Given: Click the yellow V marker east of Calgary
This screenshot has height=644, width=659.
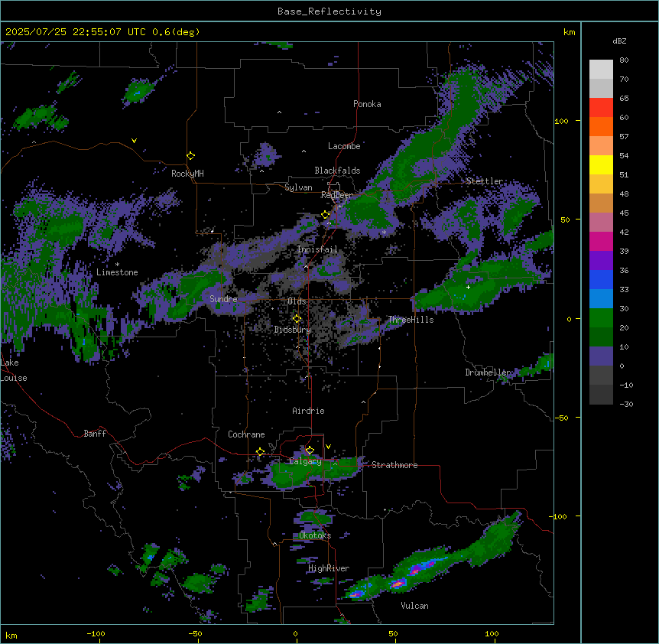Looking at the screenshot, I should pos(328,447).
